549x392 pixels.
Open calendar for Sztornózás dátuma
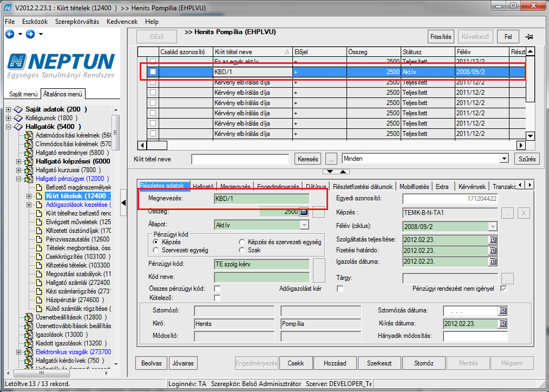click(x=502, y=311)
